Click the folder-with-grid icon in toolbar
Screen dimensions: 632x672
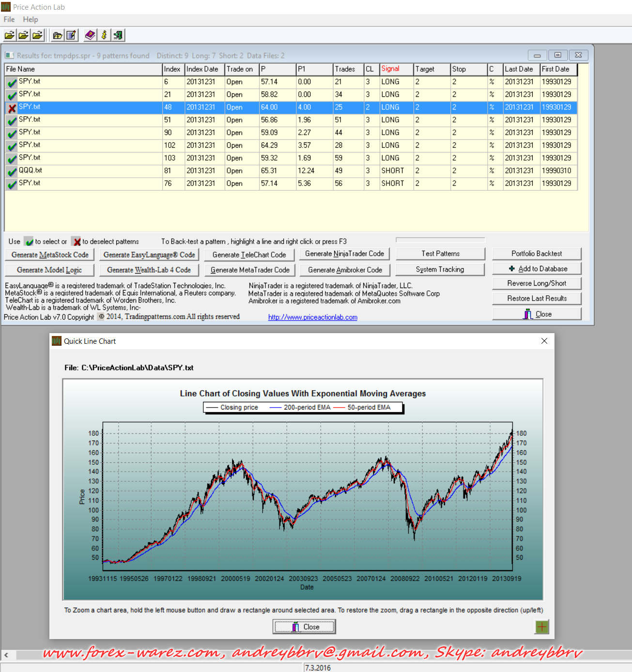[x=58, y=35]
